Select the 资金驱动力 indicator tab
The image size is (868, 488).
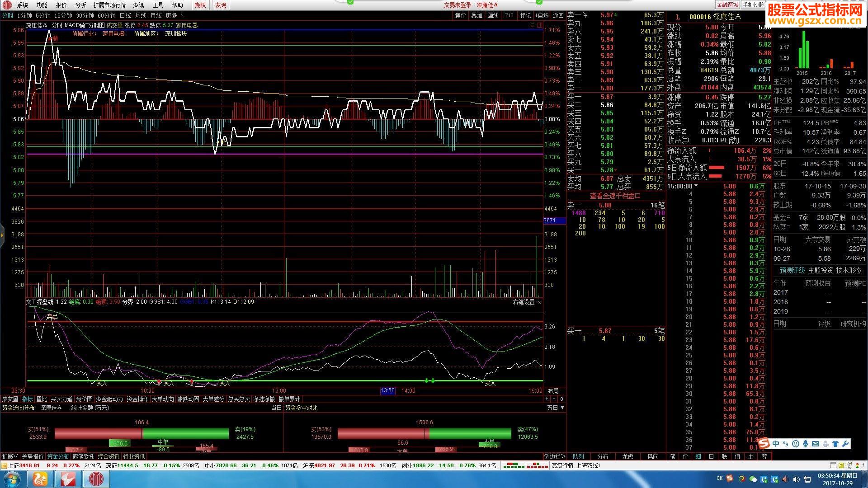tap(109, 399)
